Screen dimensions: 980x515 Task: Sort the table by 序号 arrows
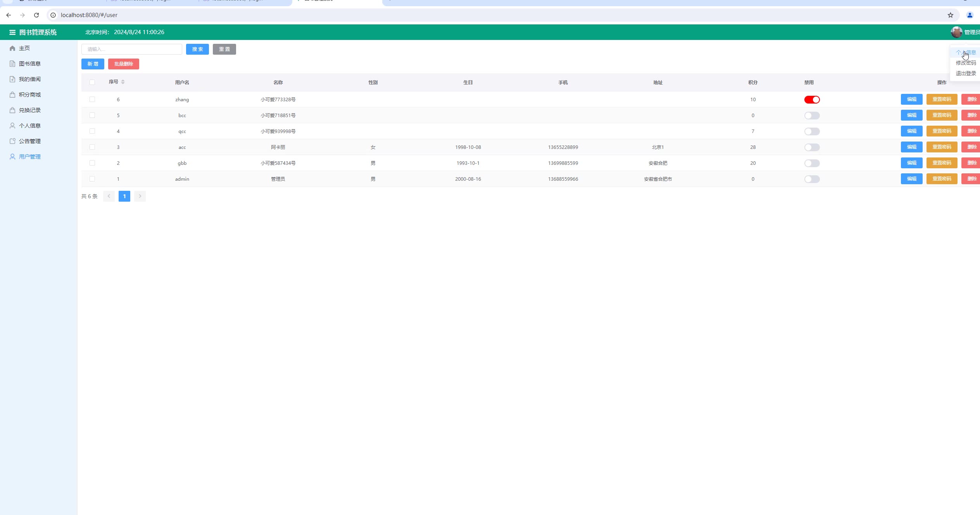(x=123, y=82)
